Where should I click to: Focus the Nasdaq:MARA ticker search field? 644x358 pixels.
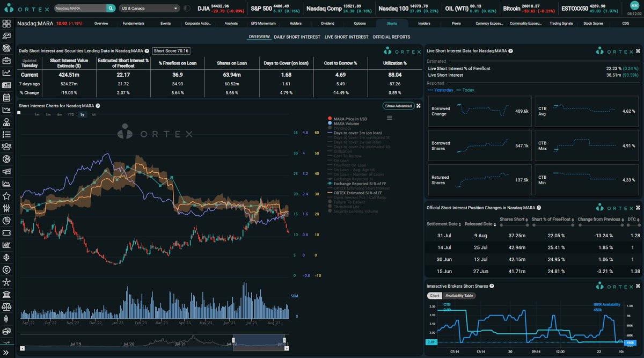point(79,9)
